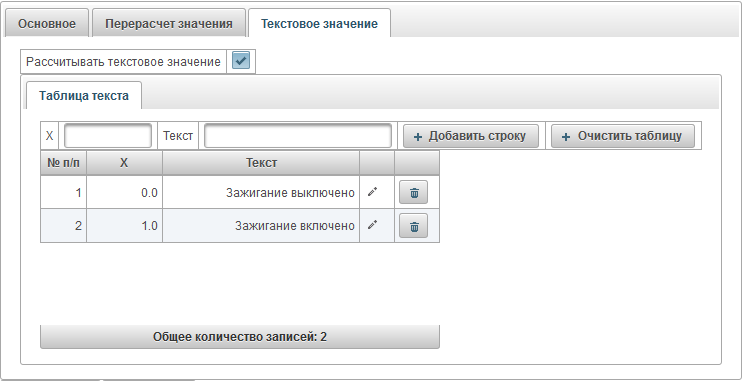The height and width of the screenshot is (381, 742).
Task: Edit row 2 with pencil icon
Action: pos(372,225)
